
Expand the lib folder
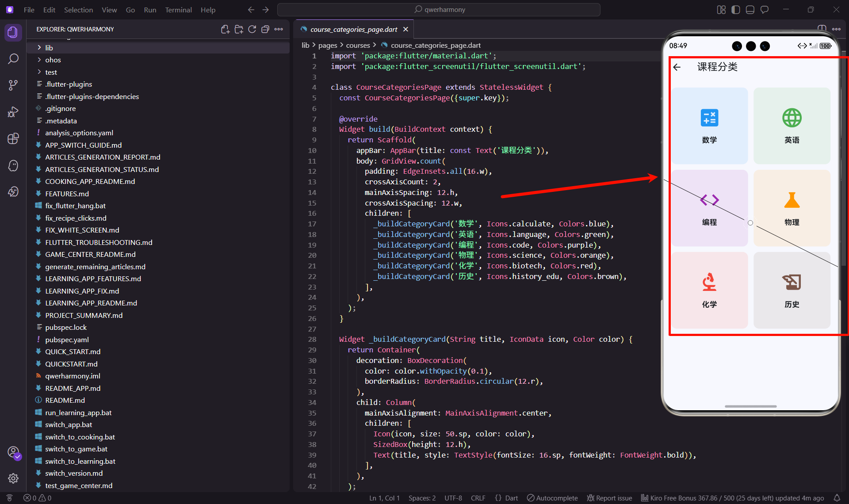click(49, 48)
